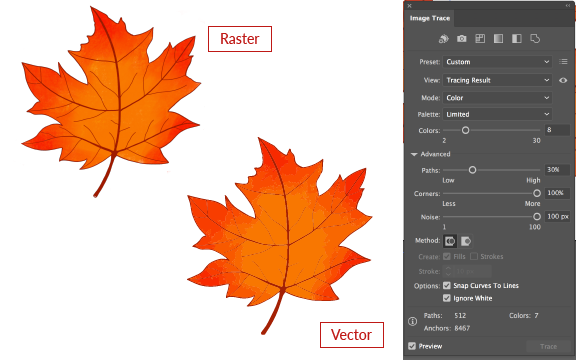Viewport: 576px width, 360px height.
Task: Click the Noise value field
Action: [x=558, y=216]
